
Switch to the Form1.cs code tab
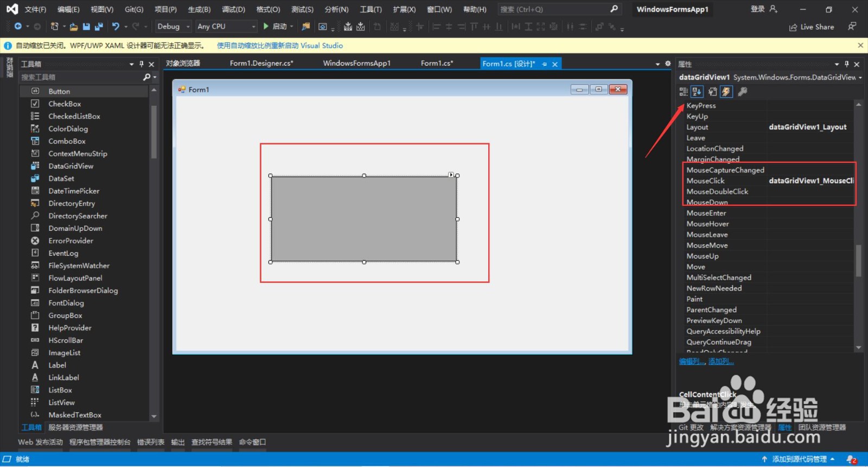pyautogui.click(x=437, y=64)
